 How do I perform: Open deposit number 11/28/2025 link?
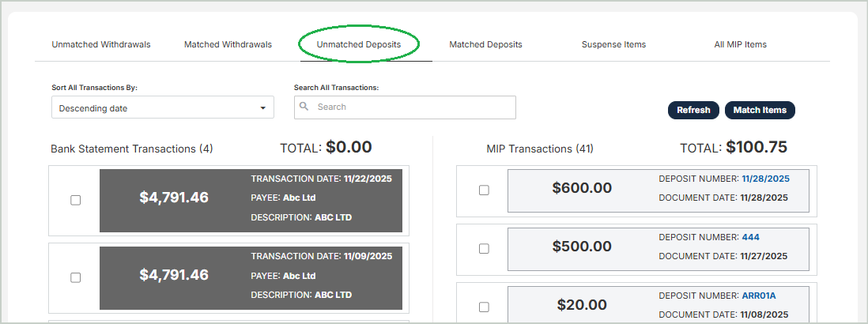765,179
